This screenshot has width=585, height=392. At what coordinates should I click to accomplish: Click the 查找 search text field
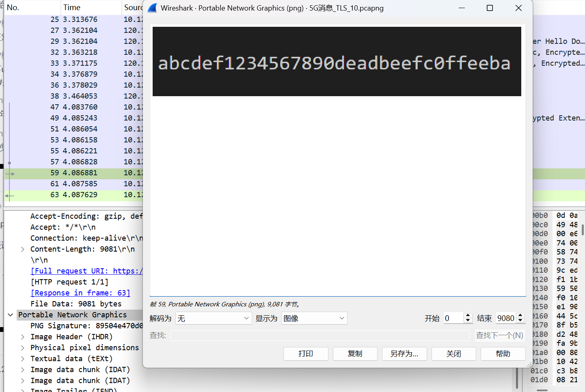320,336
